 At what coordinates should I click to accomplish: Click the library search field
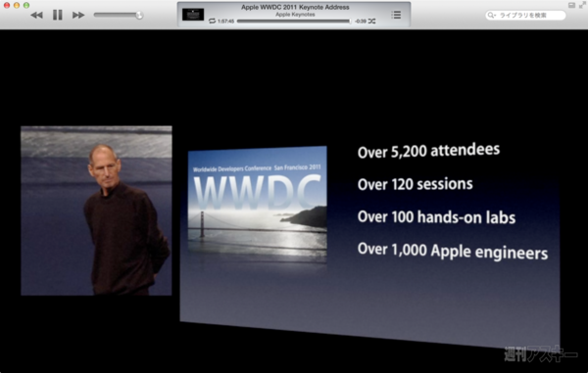(525, 15)
